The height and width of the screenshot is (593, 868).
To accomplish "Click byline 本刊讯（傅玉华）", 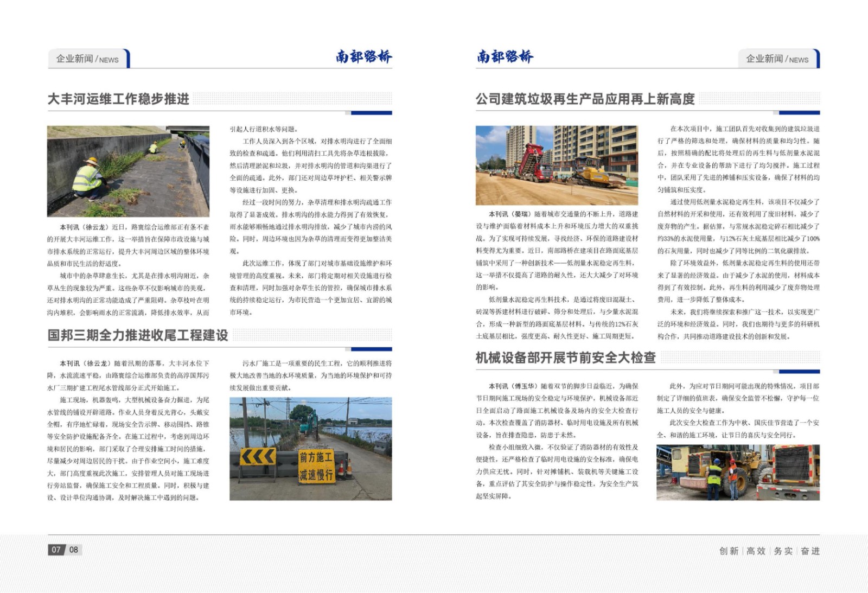I will (x=513, y=386).
